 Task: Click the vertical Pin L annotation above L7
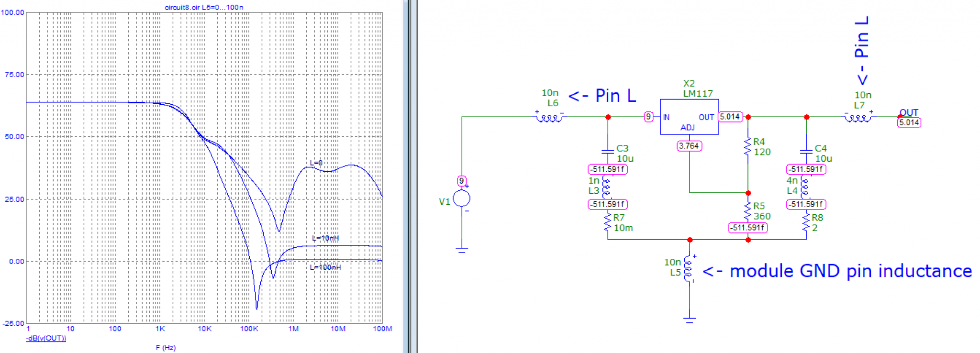[x=862, y=51]
